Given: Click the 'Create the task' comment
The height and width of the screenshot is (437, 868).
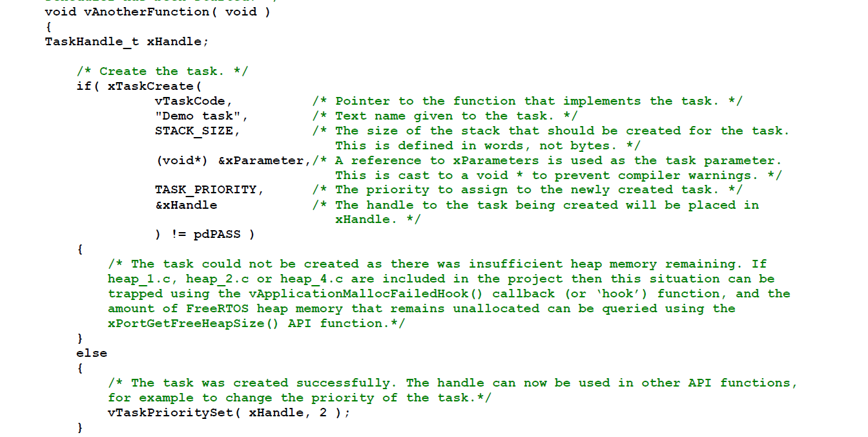Looking at the screenshot, I should [162, 71].
